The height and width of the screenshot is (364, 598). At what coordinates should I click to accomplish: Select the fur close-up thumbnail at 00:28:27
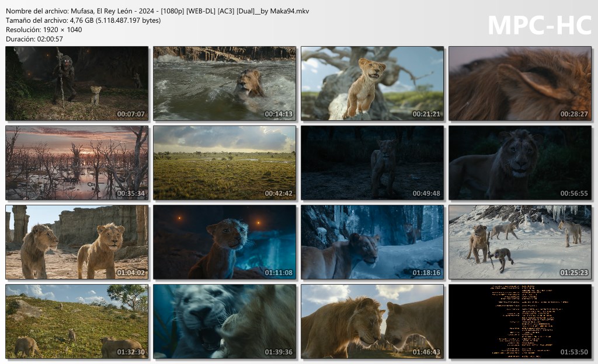pyautogui.click(x=520, y=83)
